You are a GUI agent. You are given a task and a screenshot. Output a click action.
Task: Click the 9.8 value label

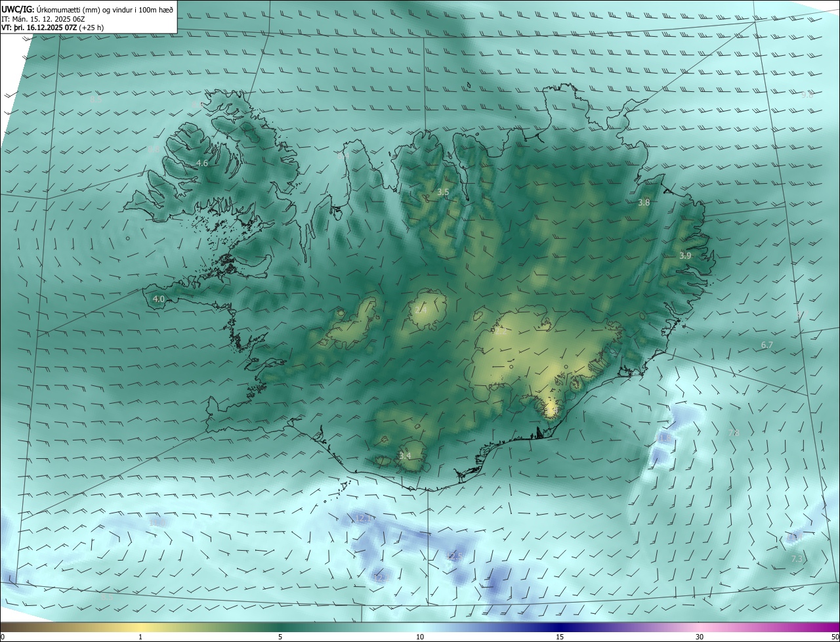(x=807, y=95)
